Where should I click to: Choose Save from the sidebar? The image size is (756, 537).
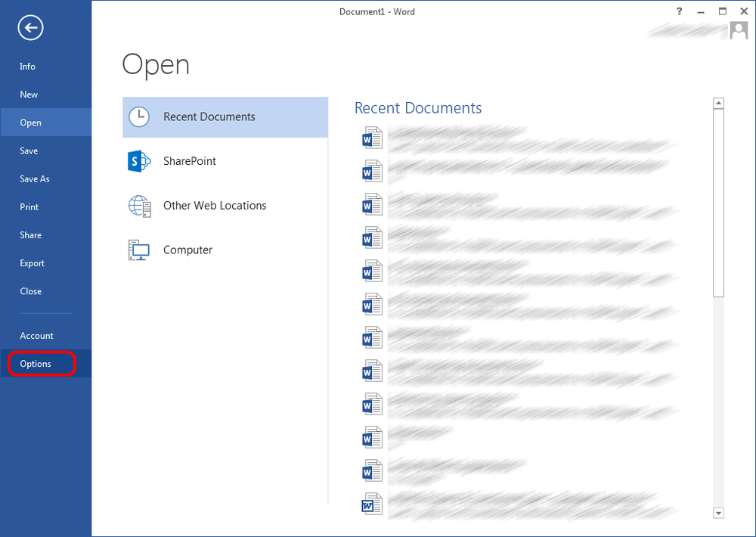[46, 151]
